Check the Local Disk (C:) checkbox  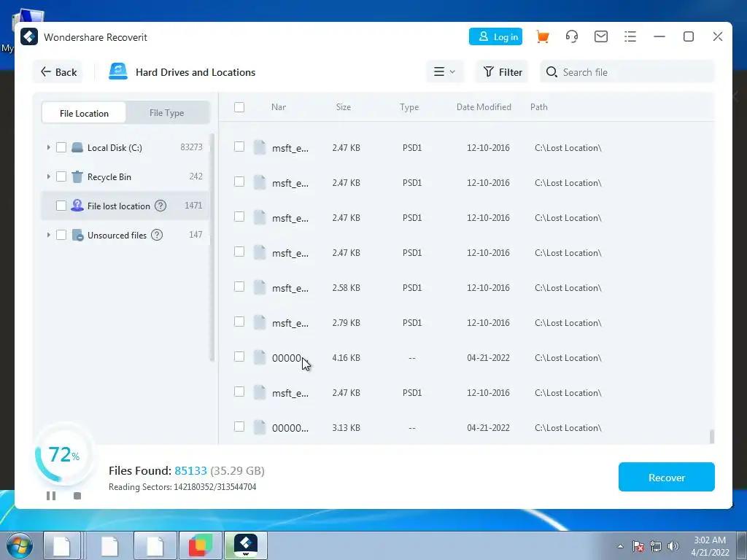coord(61,147)
